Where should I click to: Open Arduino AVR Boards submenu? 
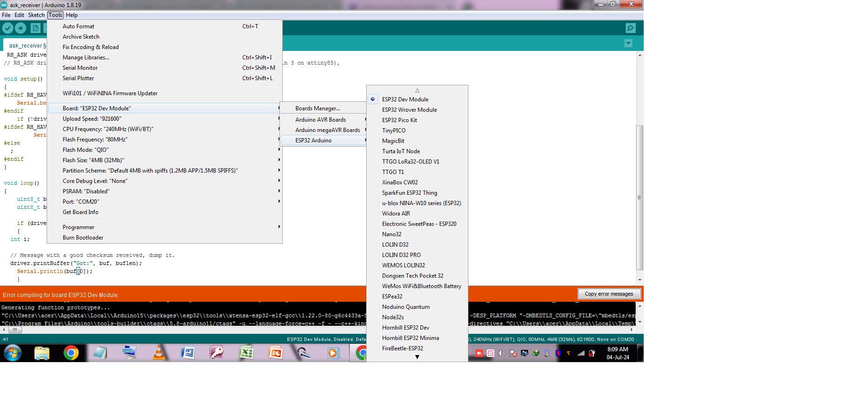pyautogui.click(x=324, y=120)
